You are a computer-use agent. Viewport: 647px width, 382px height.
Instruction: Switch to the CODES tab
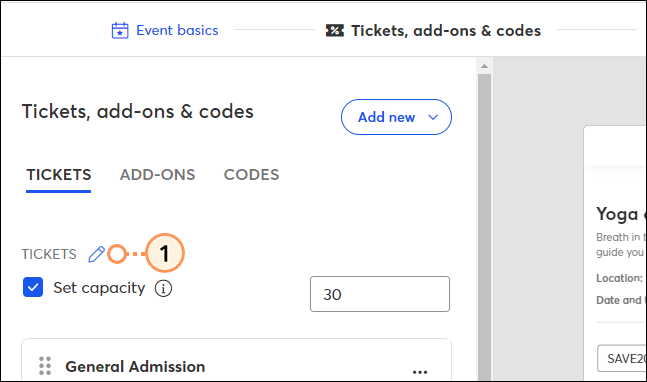coord(251,174)
